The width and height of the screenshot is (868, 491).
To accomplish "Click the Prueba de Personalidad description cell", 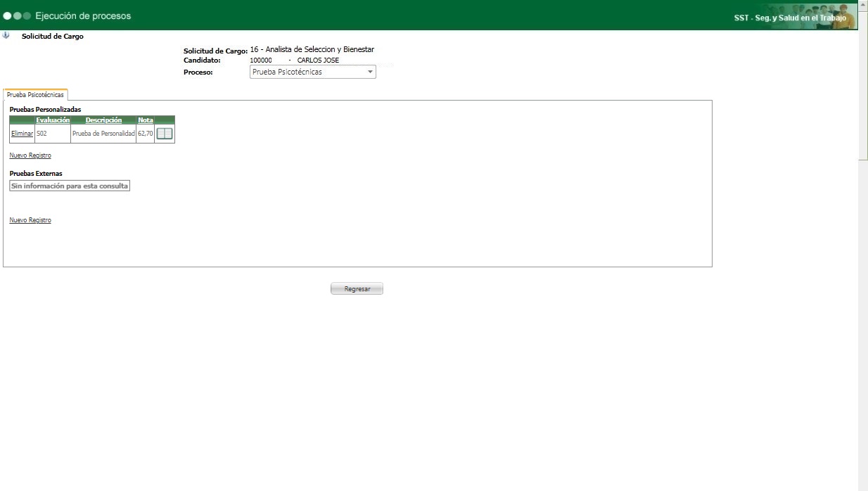I will 103,134.
